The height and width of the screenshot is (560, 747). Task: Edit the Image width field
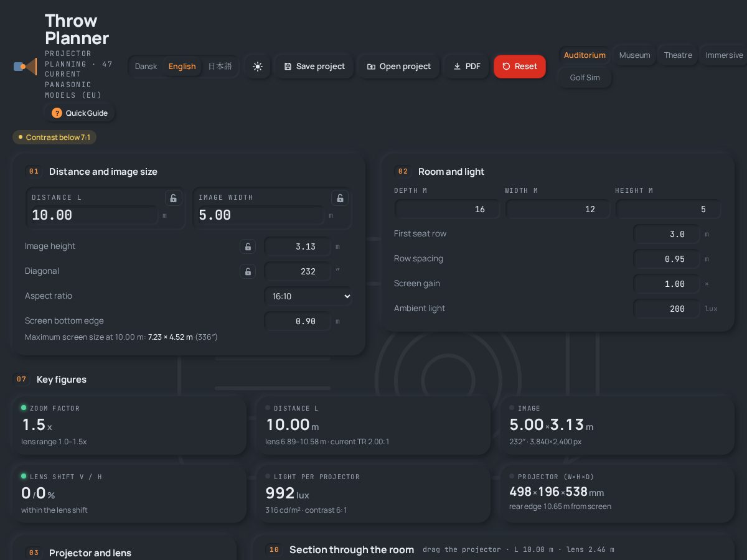point(261,215)
